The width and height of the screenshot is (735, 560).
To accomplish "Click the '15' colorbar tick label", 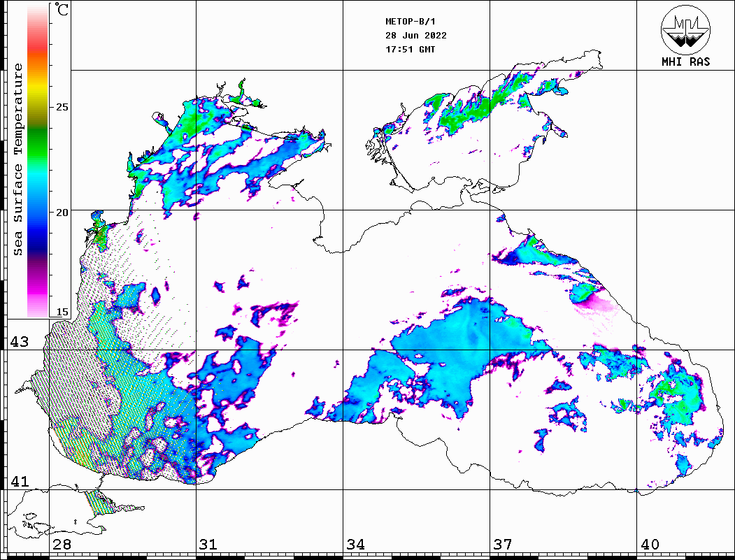I will [62, 312].
